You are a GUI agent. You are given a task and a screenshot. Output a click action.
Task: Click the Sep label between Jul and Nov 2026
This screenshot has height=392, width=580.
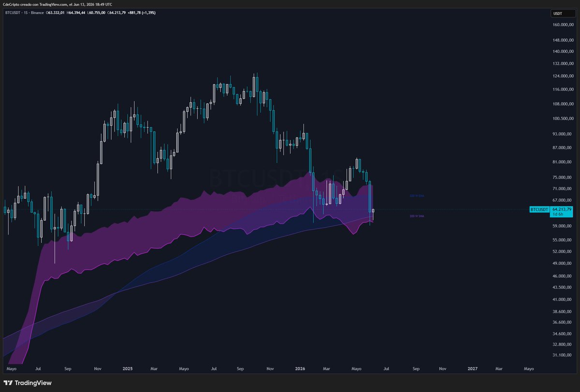click(x=416, y=368)
